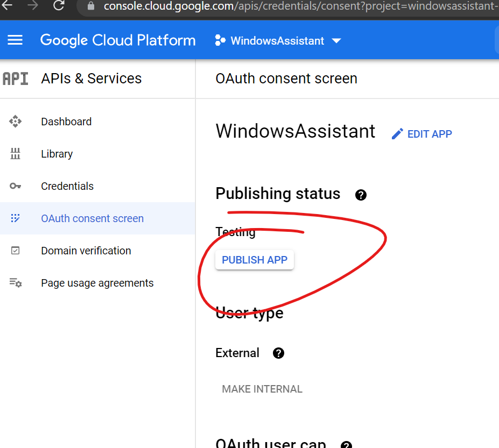Click the User type heading
499x448 pixels.
[250, 313]
